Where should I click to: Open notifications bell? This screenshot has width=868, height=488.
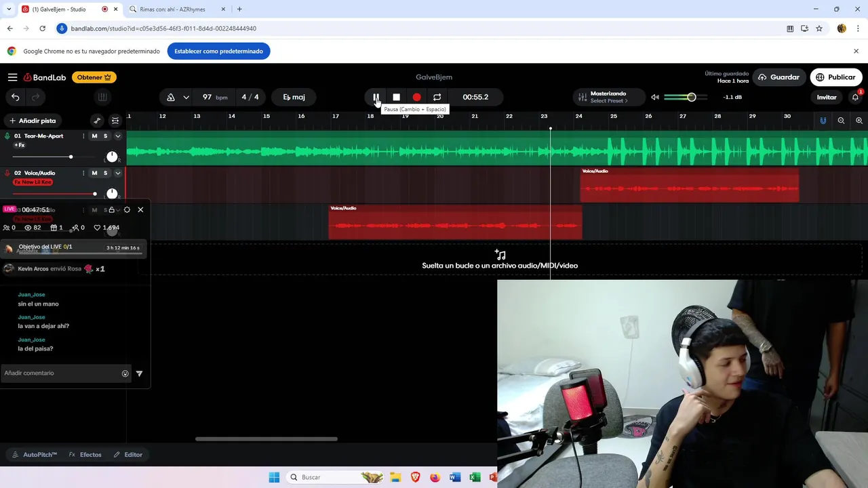click(855, 97)
